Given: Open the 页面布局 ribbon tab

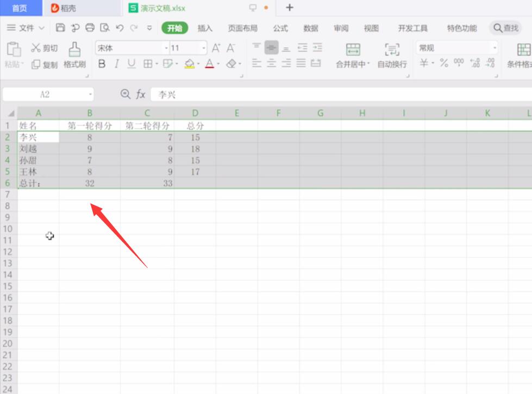Looking at the screenshot, I should pyautogui.click(x=242, y=28).
